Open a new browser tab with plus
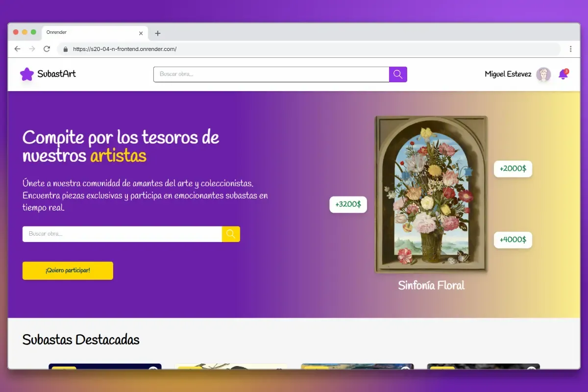This screenshot has height=392, width=588. pos(157,33)
